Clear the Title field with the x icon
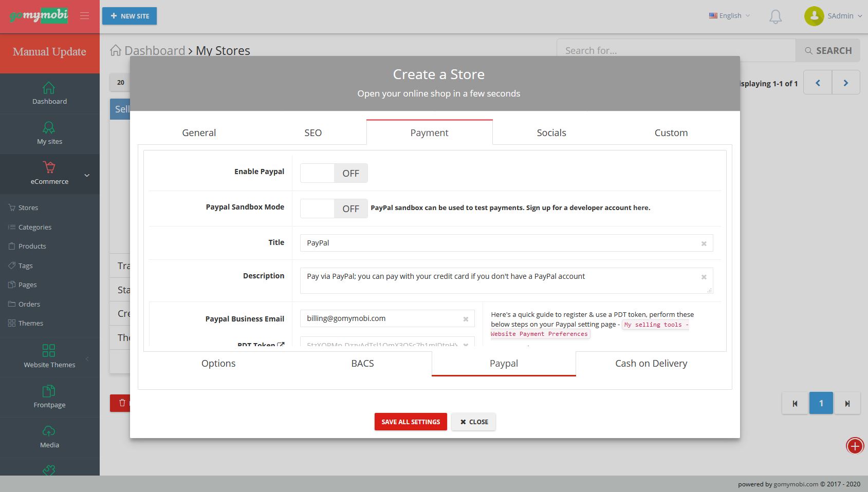The width and height of the screenshot is (868, 492). pyautogui.click(x=704, y=243)
